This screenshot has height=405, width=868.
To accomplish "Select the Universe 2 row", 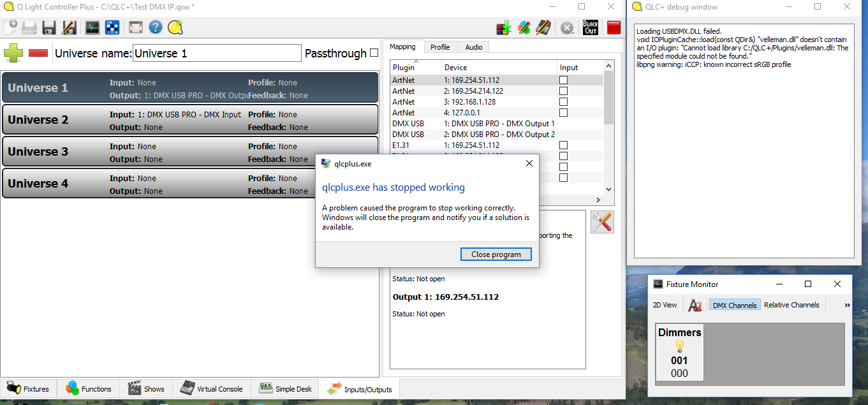I will click(191, 120).
